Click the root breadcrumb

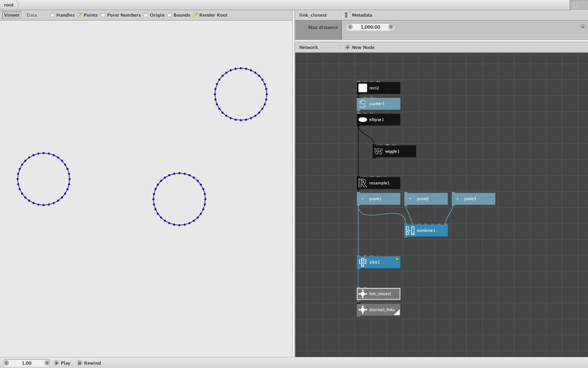click(x=9, y=5)
